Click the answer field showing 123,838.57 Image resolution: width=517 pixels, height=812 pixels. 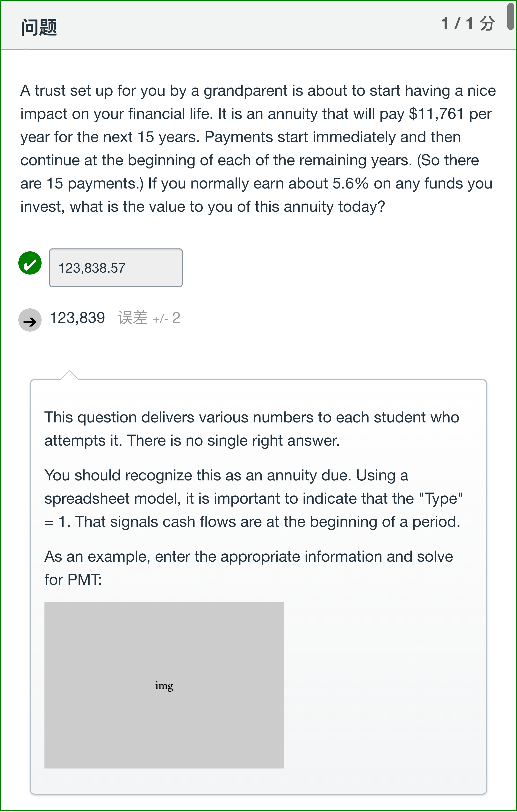(116, 268)
